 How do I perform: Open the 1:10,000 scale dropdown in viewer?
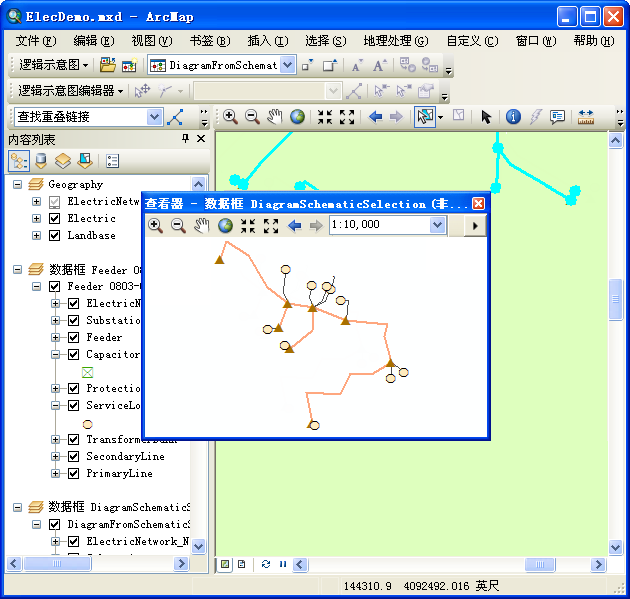[437, 226]
